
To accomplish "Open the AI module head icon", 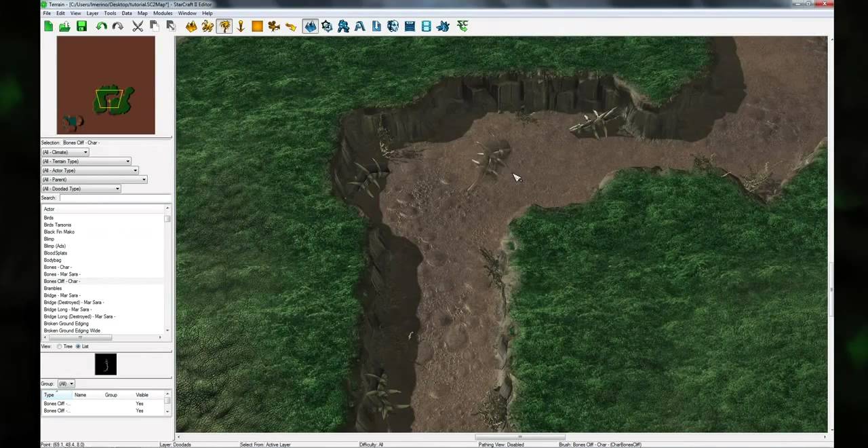I will point(393,26).
